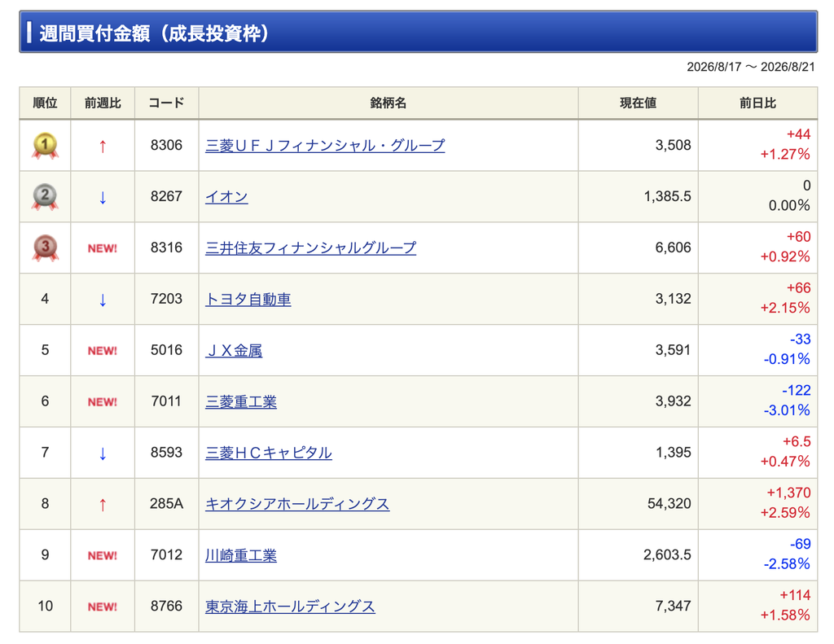This screenshot has width=834, height=644.
Task: Open the 東京海上ホールディングス stock link
Action: tap(290, 607)
